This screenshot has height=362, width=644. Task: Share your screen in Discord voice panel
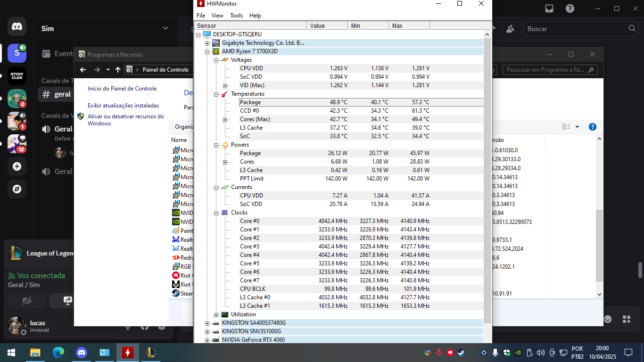(67, 300)
